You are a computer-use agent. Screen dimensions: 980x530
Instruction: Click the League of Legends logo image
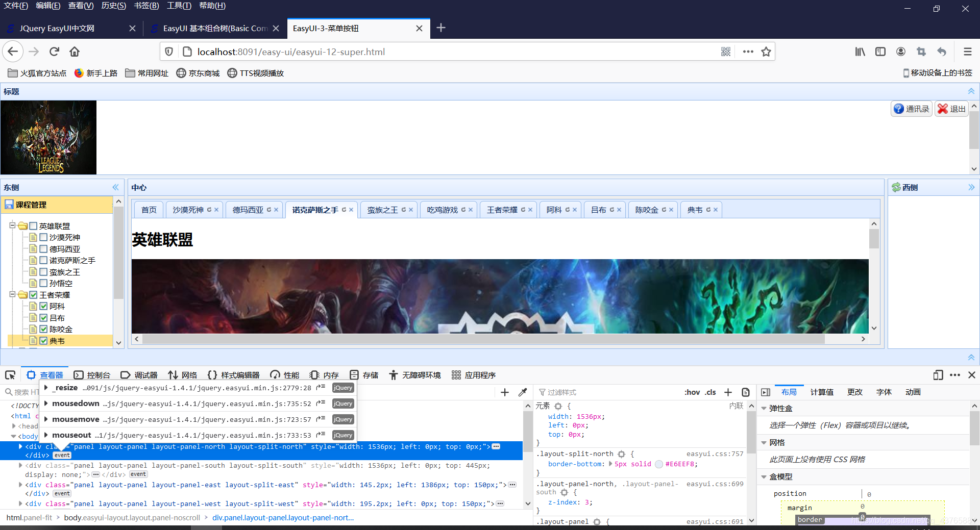coord(48,137)
